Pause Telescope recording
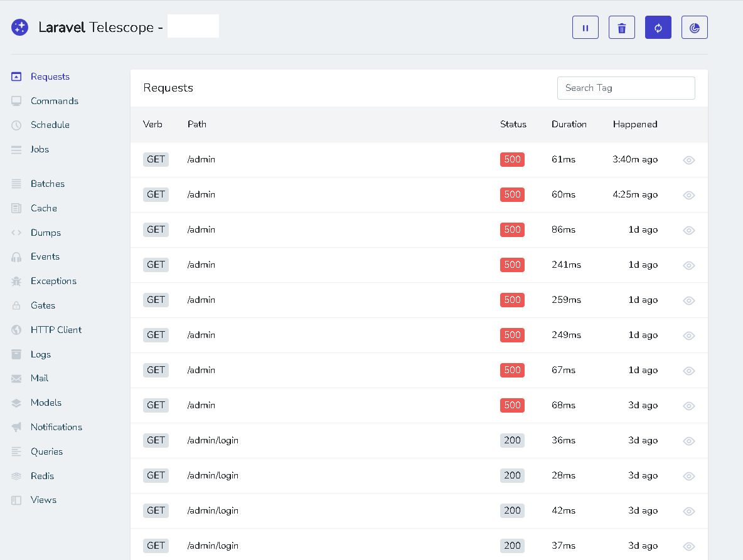 (585, 27)
